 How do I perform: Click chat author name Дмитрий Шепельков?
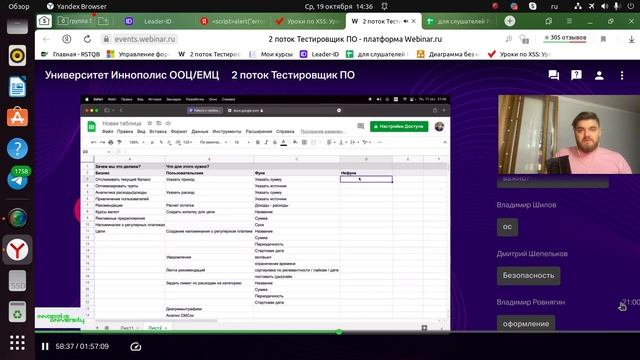(x=532, y=253)
